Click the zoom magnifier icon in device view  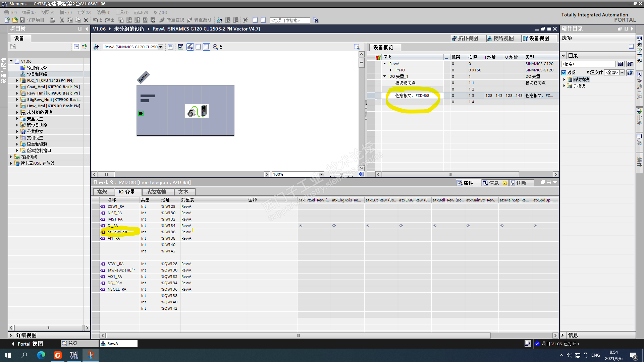pyautogui.click(x=215, y=47)
